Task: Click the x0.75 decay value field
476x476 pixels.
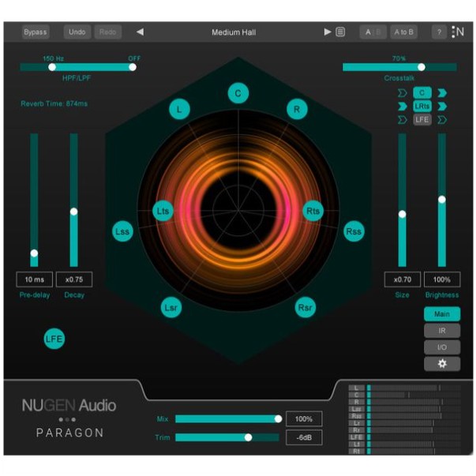Action: (74, 279)
